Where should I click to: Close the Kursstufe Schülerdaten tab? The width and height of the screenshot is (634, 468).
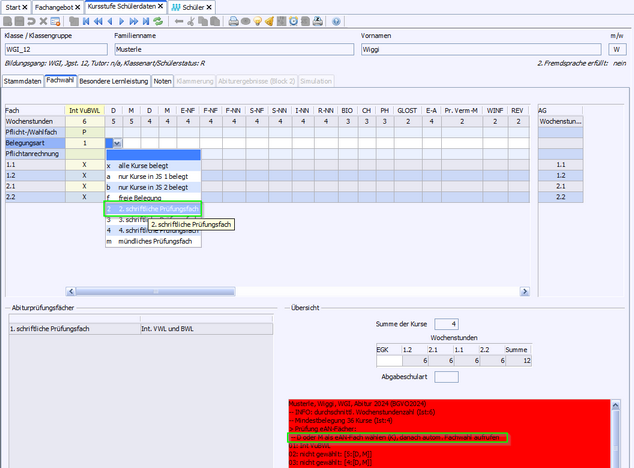[162, 6]
